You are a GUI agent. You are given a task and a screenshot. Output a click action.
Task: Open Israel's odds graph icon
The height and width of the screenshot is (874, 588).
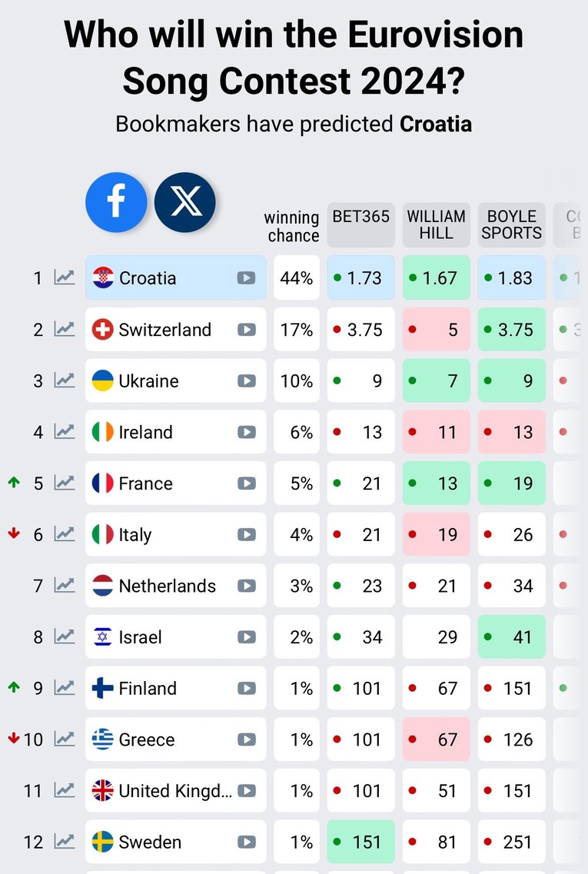65,636
